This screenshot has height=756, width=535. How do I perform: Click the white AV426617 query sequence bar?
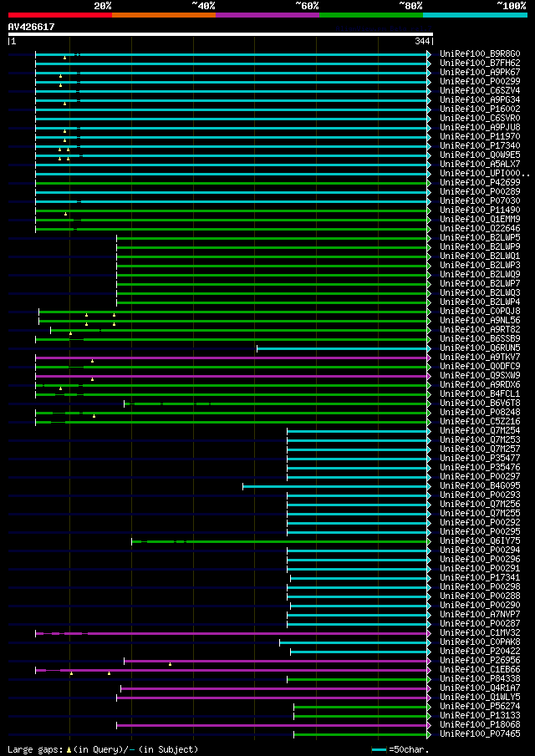point(221,34)
